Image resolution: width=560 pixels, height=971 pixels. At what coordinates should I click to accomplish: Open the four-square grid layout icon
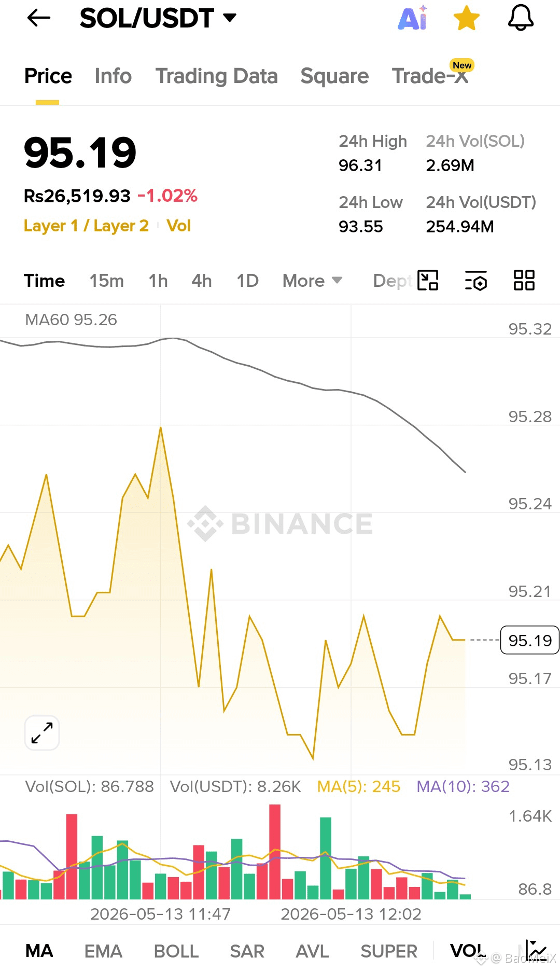(524, 281)
